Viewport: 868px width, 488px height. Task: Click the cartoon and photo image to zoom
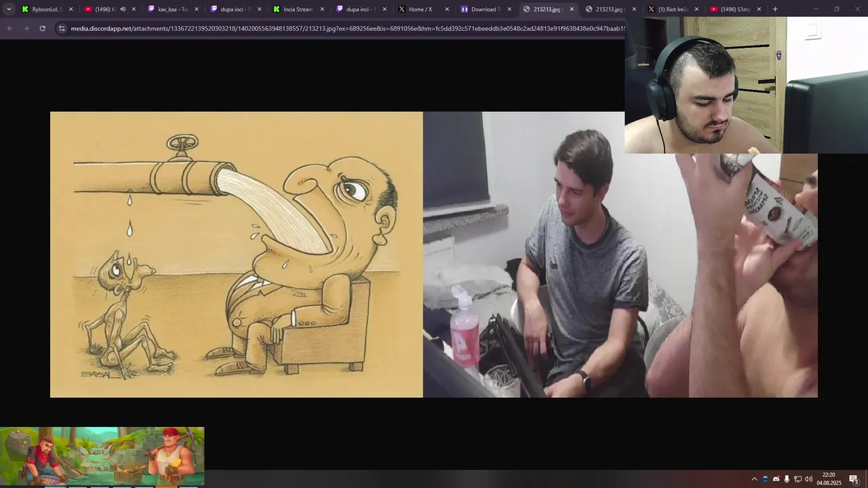(434, 254)
